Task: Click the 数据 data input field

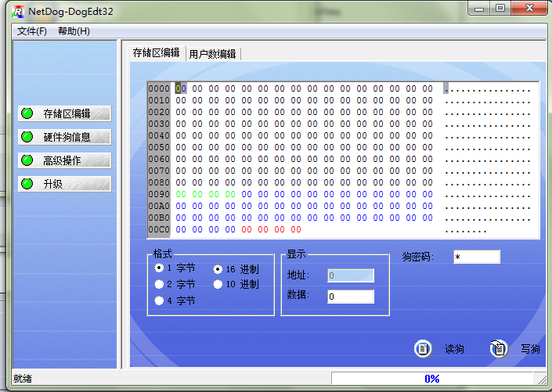Action: [x=351, y=297]
